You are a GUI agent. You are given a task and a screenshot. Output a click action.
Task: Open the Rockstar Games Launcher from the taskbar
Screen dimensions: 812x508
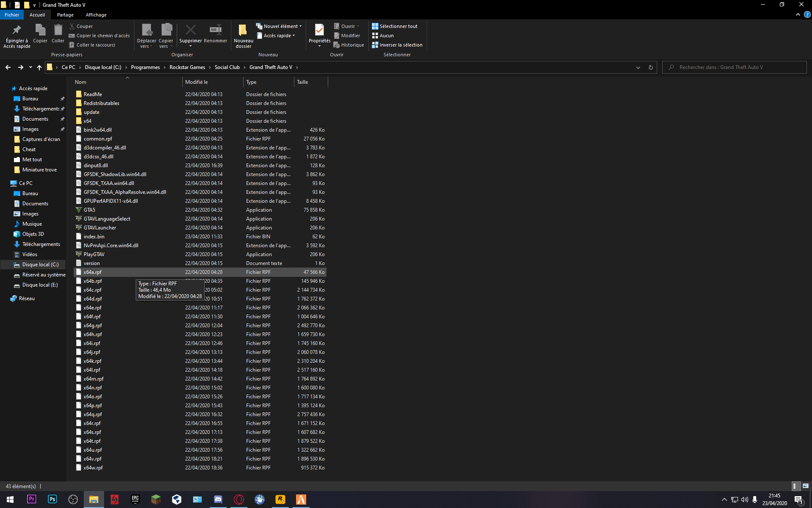[280, 500]
